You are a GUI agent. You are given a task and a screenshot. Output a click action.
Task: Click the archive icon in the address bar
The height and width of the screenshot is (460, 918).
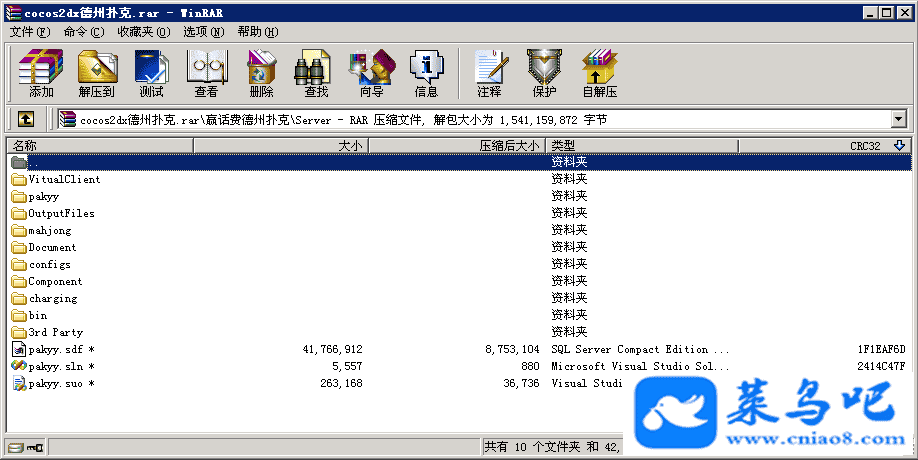(67, 119)
